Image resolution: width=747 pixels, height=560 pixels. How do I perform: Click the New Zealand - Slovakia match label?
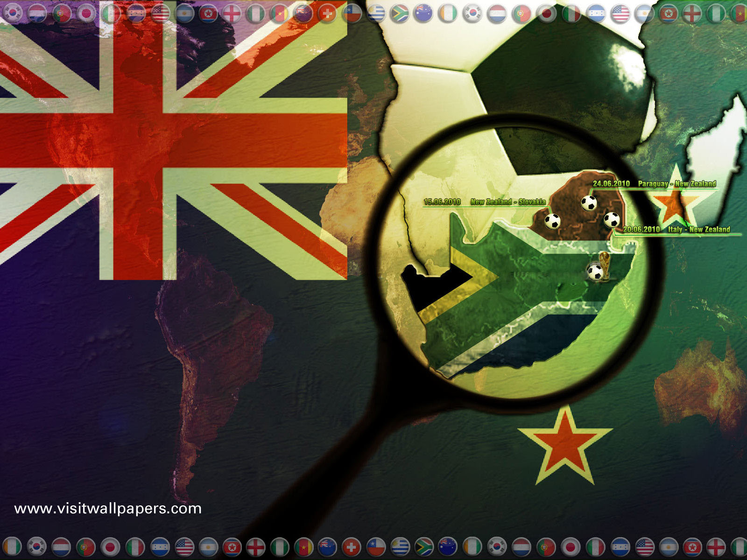point(508,202)
